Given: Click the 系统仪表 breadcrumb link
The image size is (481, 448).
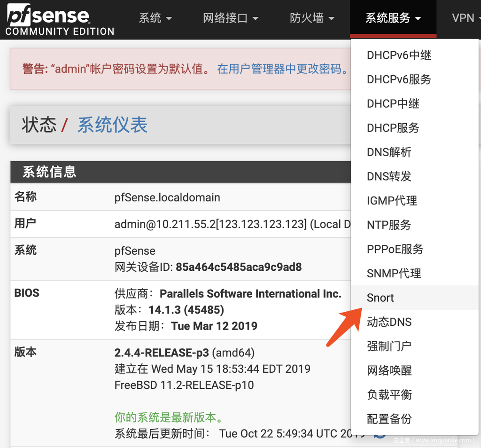Looking at the screenshot, I should coord(112,125).
